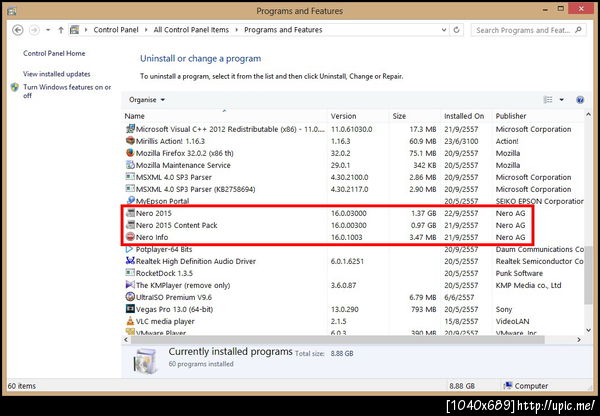Click the change view icon
600x416 pixels.
tap(548, 100)
